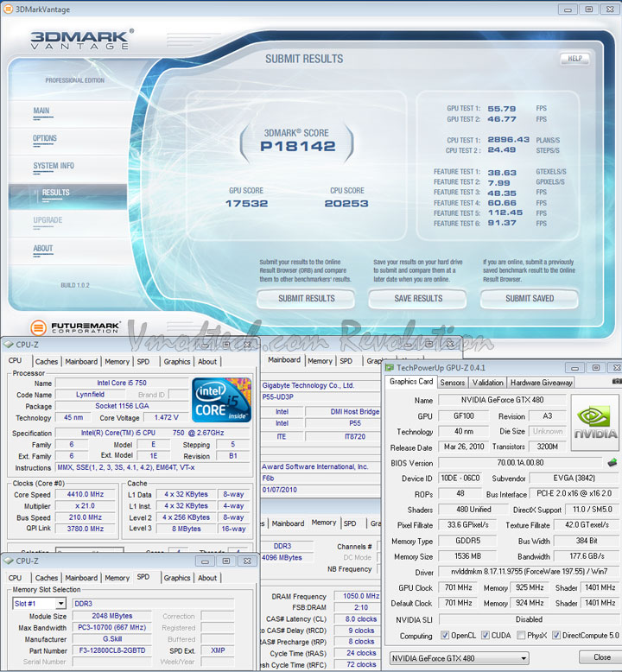Switch to the CPU tab in the CPU-Z SPD window

[15, 578]
